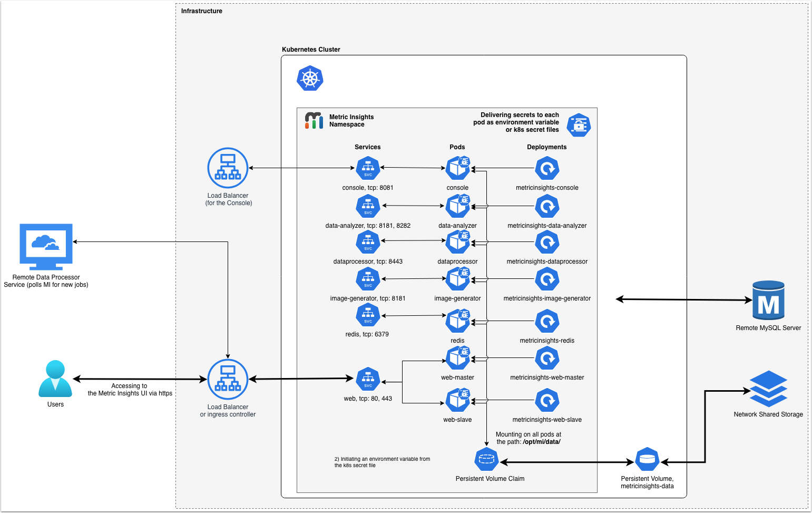Click the Console Load Balancer icon
Screen dimensions: 812x513
coord(228,168)
